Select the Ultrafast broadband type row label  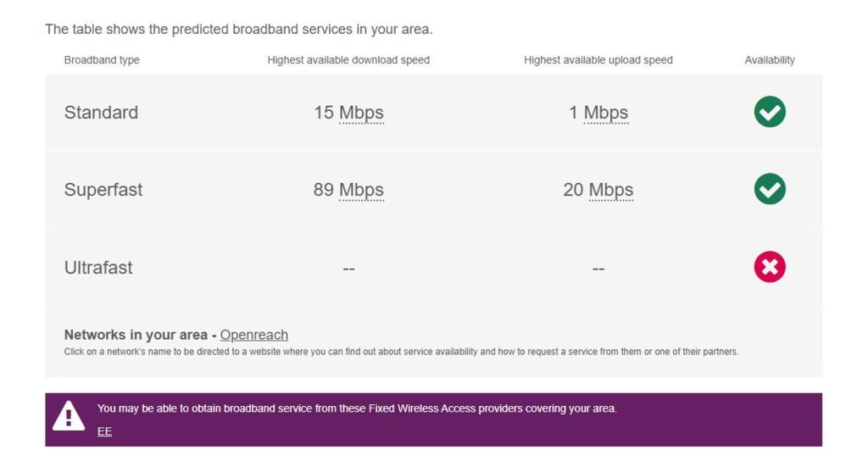tap(98, 268)
